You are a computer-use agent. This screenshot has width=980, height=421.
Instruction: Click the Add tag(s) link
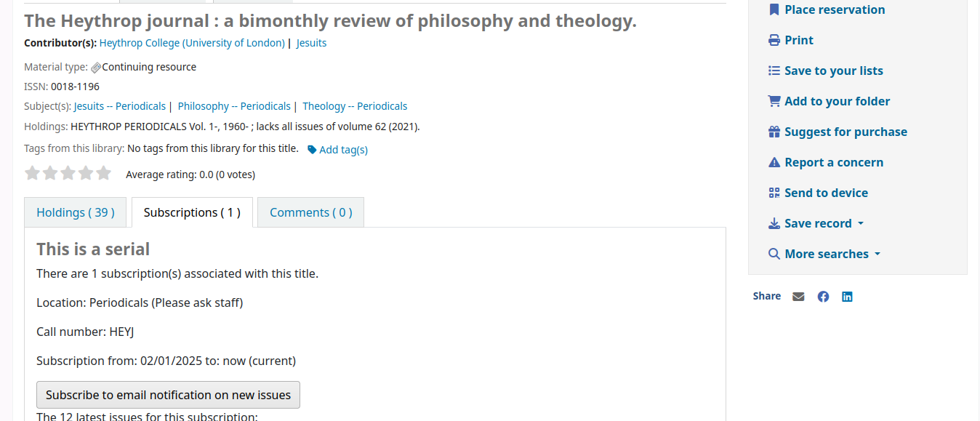pyautogui.click(x=338, y=151)
